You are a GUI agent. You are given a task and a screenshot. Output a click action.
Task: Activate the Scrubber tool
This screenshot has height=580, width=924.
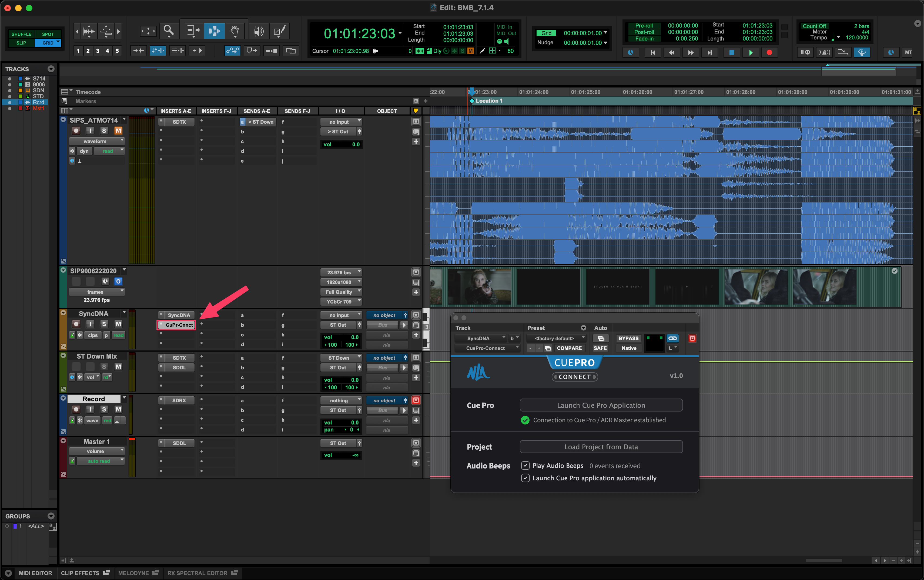click(259, 31)
